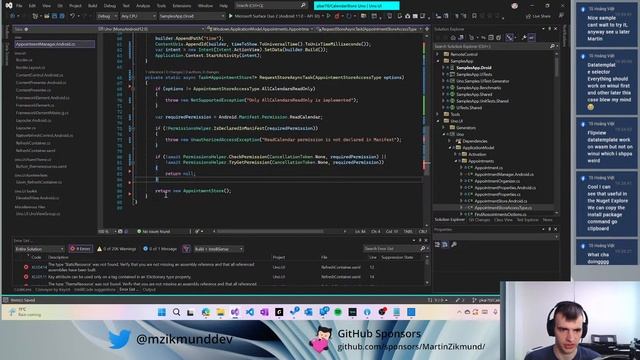Switch to the Class View tab
The width and height of the screenshot is (640, 360).
[503, 220]
